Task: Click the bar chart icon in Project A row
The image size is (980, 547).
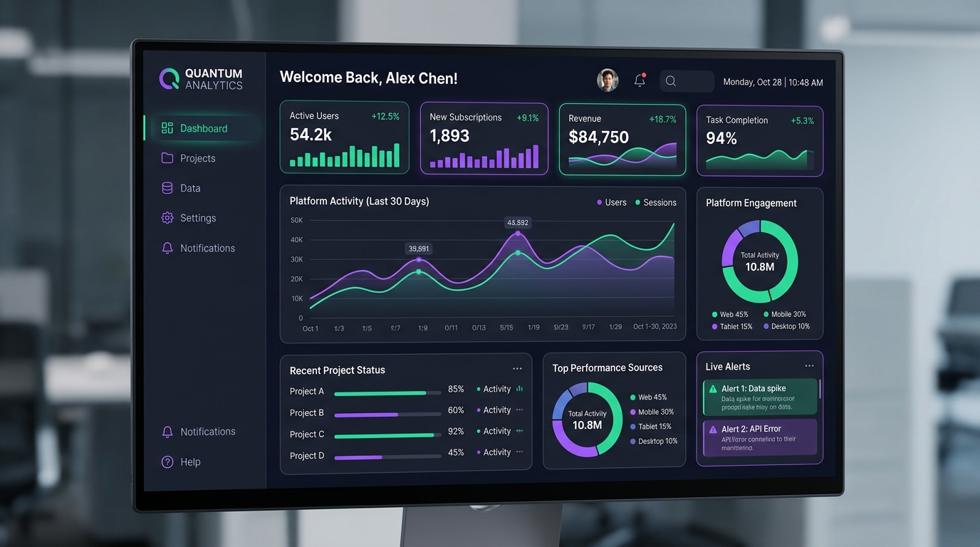Action: pos(519,389)
